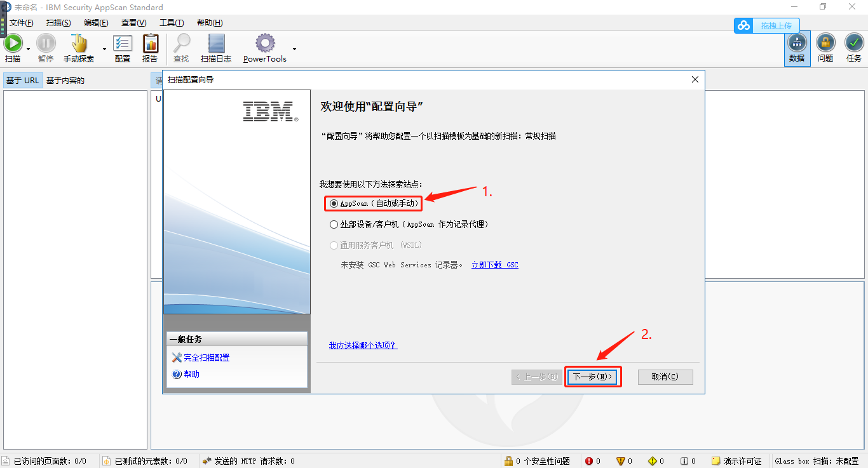Viewport: 868px width, 468px height.
Task: Close the 扫描配置向导 dialog
Action: click(x=695, y=80)
